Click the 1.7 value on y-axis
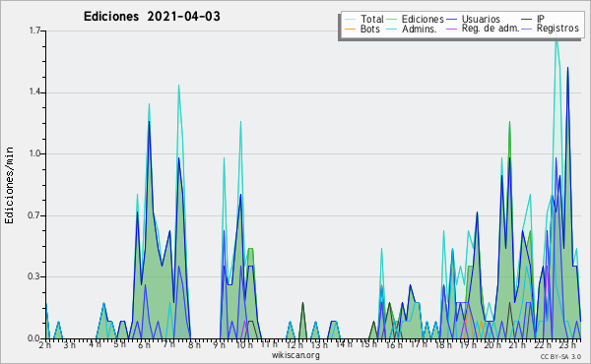 tap(34, 30)
